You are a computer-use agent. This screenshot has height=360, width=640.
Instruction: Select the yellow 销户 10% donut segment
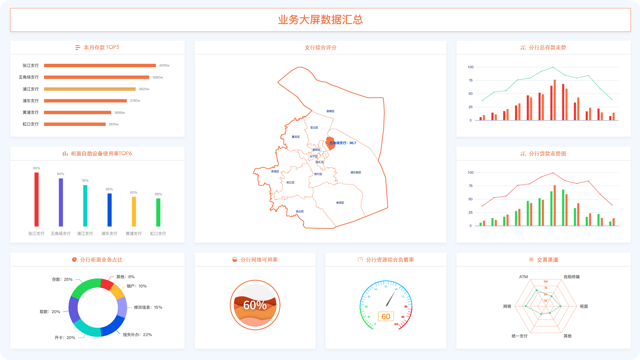pos(117,291)
